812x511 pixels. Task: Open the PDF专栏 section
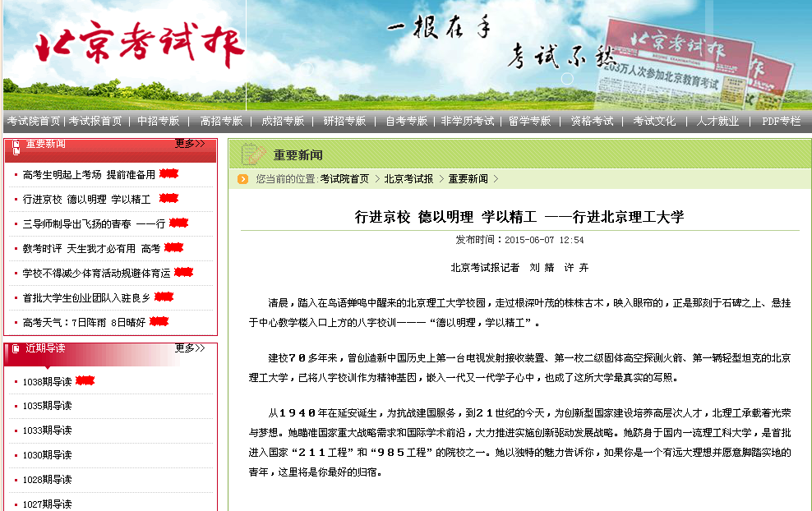tap(780, 120)
